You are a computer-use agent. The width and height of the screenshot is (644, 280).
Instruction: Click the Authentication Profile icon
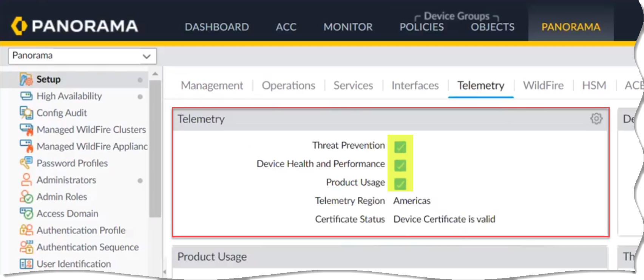[26, 230]
